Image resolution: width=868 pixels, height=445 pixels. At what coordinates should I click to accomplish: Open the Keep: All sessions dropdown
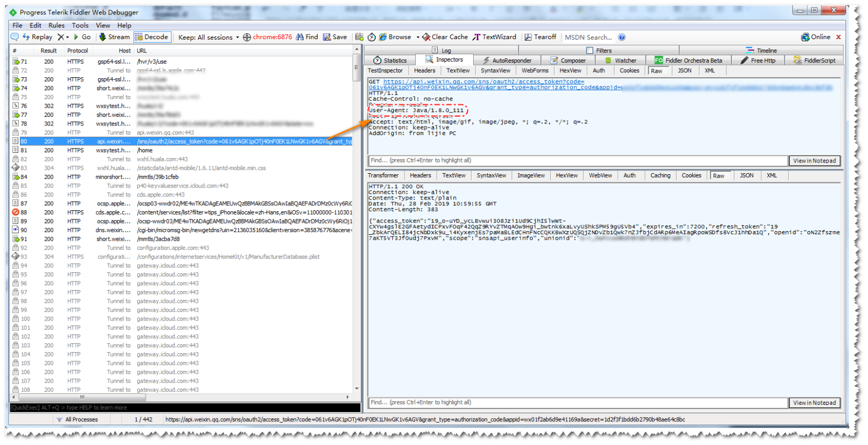point(208,37)
